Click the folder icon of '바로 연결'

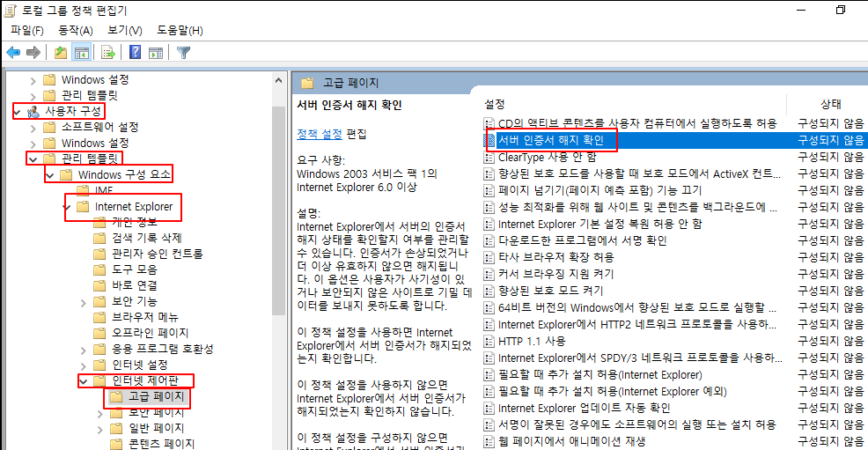click(x=99, y=285)
